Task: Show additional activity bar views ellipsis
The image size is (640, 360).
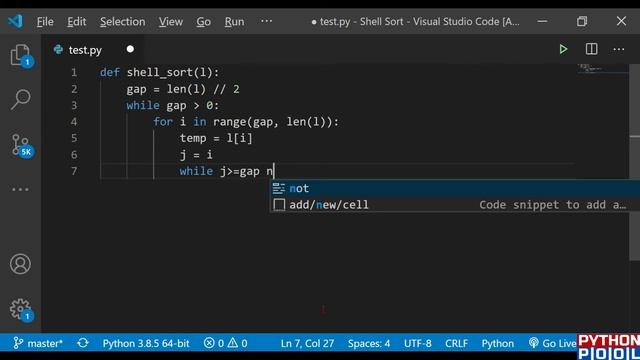Action: pos(20,189)
